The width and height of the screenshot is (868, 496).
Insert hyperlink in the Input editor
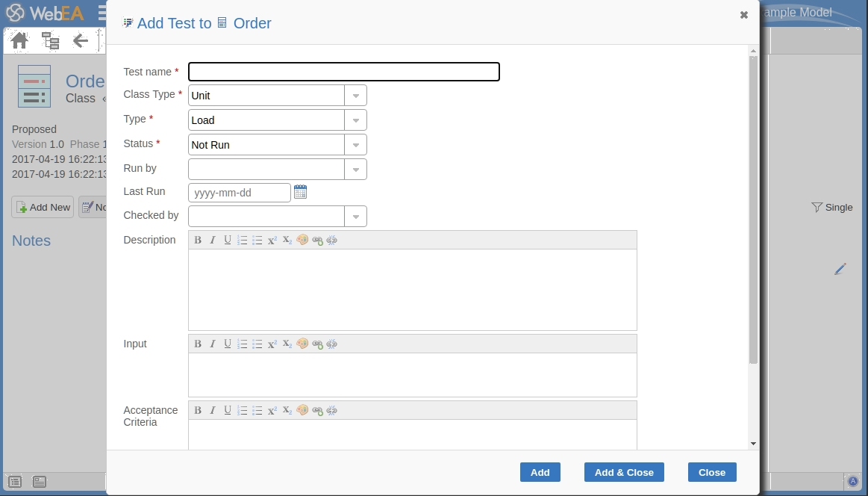point(317,344)
